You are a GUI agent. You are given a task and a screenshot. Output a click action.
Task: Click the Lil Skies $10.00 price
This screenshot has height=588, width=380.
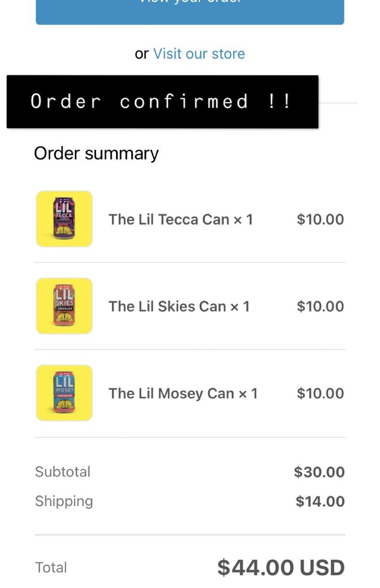click(320, 306)
